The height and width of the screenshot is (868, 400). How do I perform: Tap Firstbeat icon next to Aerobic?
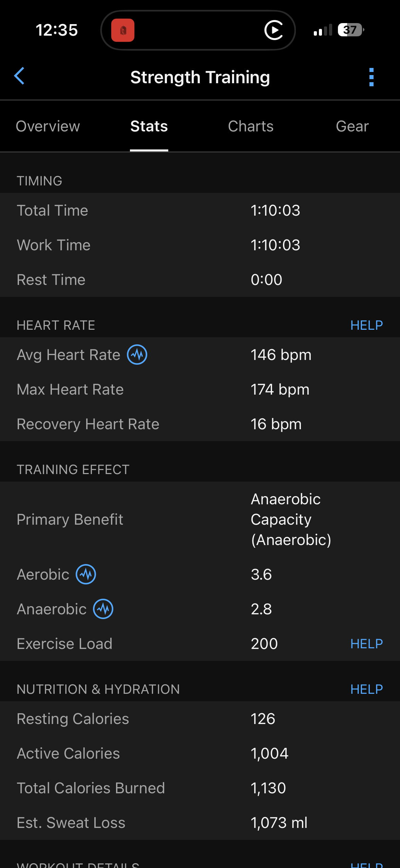[x=86, y=574]
